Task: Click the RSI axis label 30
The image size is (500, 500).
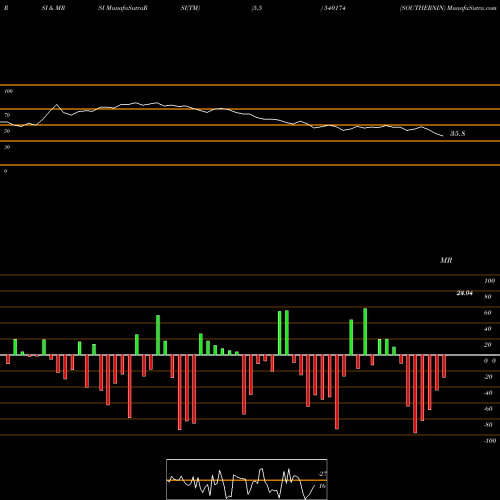Action: (7, 147)
